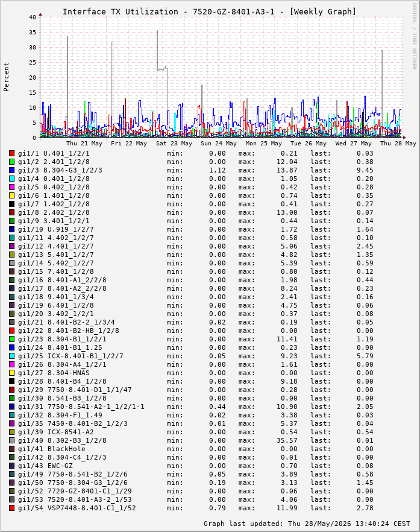
Task: Click the Graph last updated timestamp
Action: point(307,524)
